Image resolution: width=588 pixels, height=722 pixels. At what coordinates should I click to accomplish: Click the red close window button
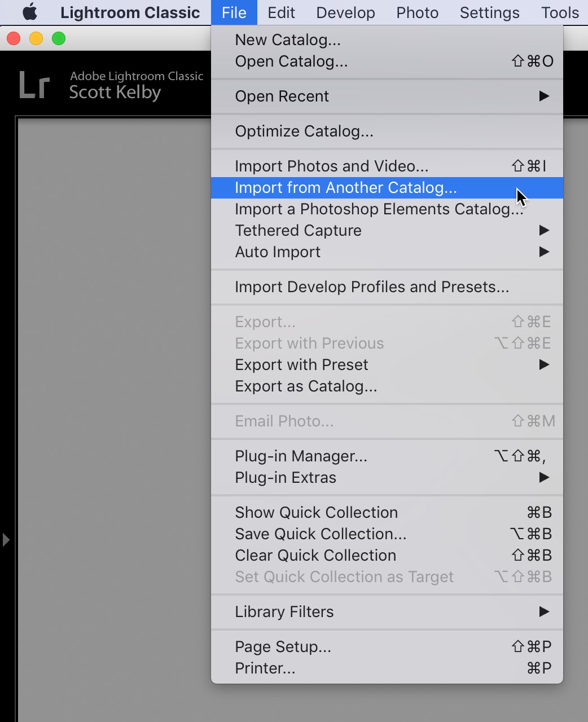14,38
